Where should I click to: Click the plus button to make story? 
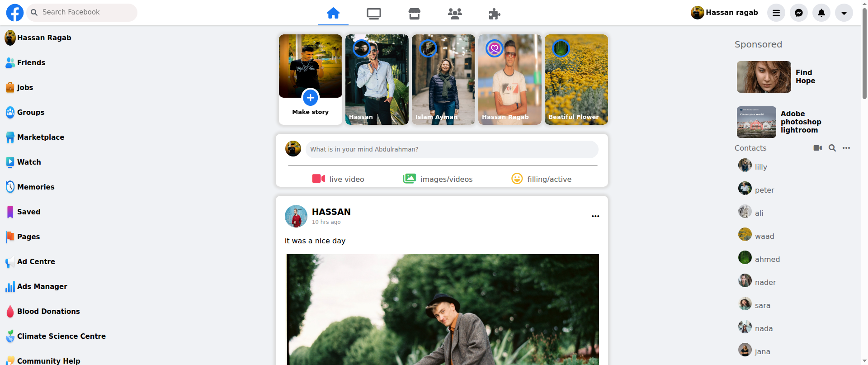311,97
